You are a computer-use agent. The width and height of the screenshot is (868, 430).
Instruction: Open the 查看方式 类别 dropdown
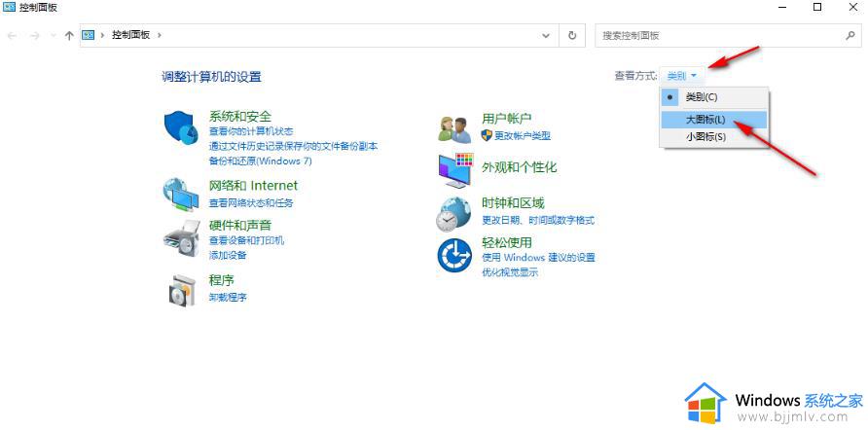(x=682, y=76)
